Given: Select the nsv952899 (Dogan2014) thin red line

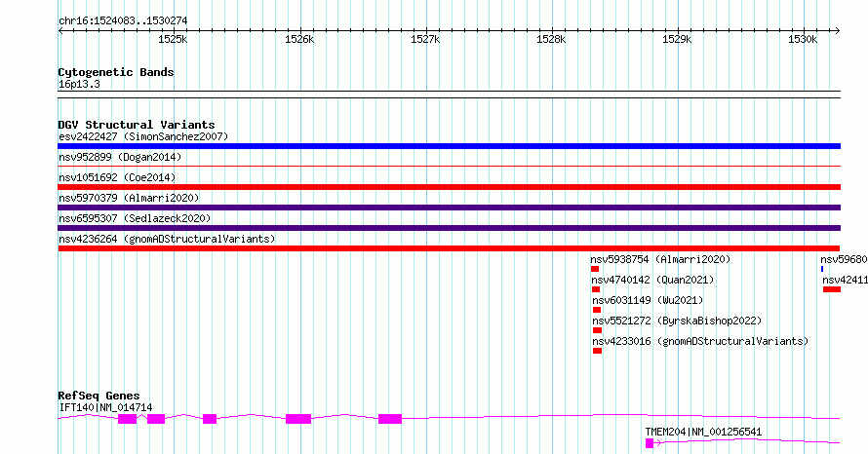Looking at the screenshot, I should (449, 166).
